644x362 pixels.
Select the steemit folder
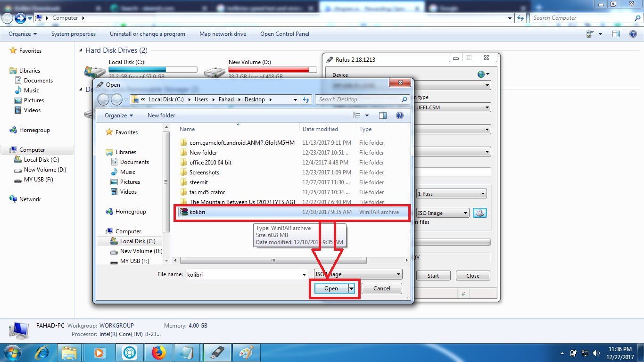[198, 182]
